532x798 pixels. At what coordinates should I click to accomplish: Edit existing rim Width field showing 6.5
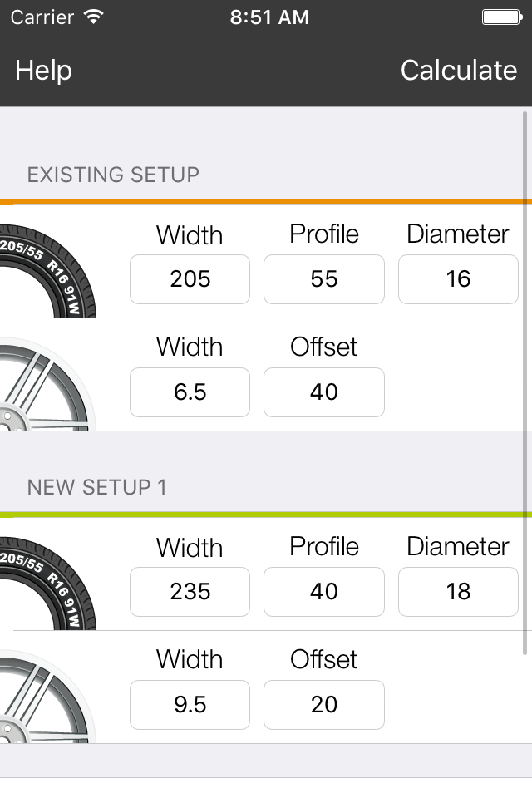point(190,392)
